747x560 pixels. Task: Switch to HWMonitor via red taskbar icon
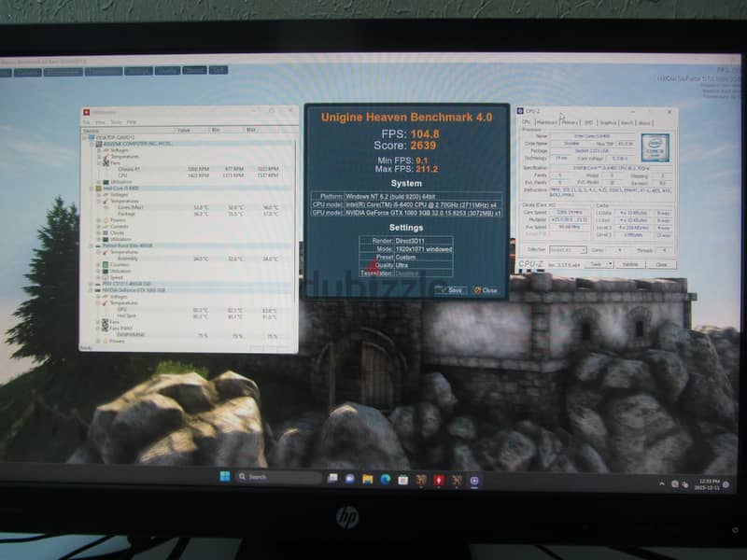(439, 480)
